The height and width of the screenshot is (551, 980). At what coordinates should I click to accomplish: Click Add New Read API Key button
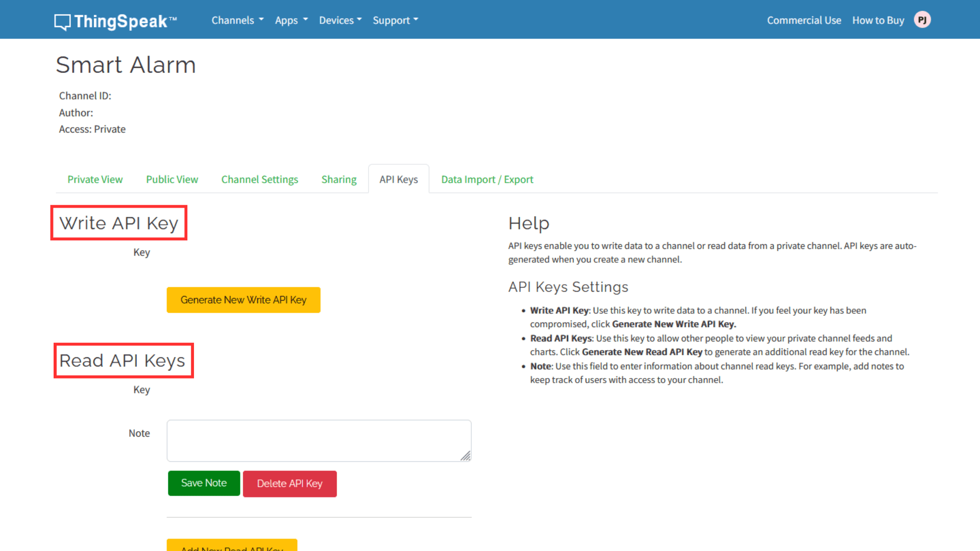(232, 545)
